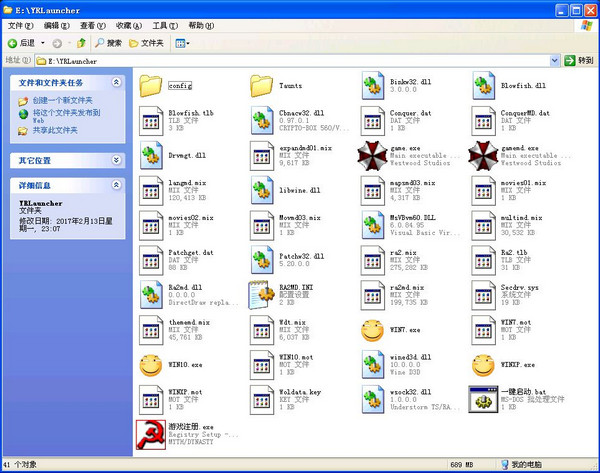Viewport: 600px width, 473px height.
Task: Select the expandmd01.mix file icon
Action: [261, 155]
